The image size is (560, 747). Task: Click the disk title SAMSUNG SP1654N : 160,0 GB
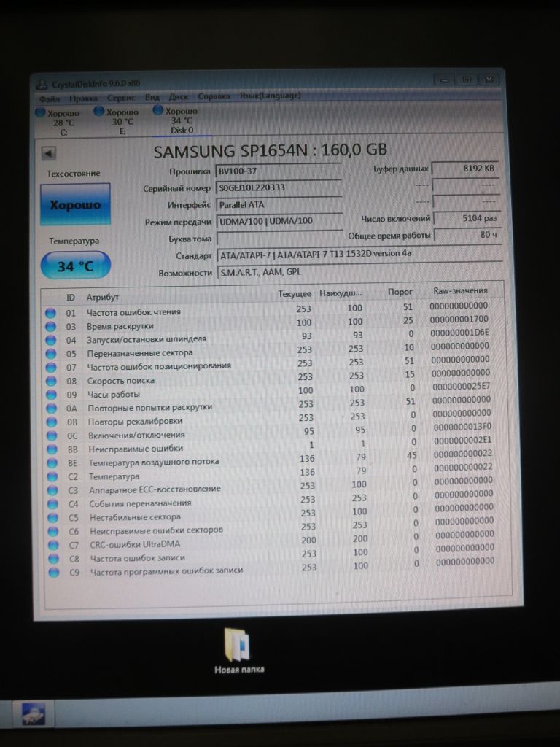tap(270, 150)
